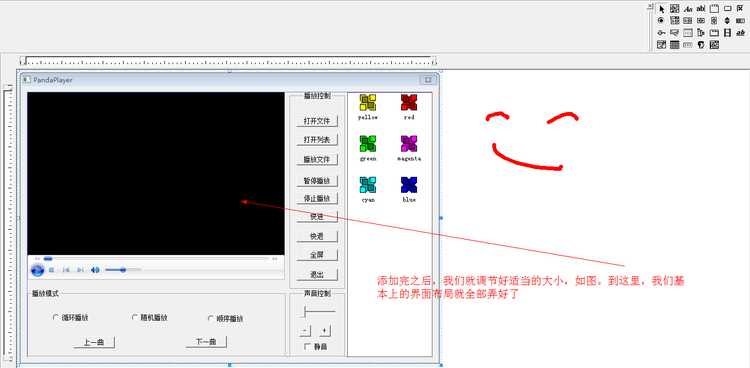Click the 暂停播放 button
The image size is (750, 368).
[x=317, y=181]
